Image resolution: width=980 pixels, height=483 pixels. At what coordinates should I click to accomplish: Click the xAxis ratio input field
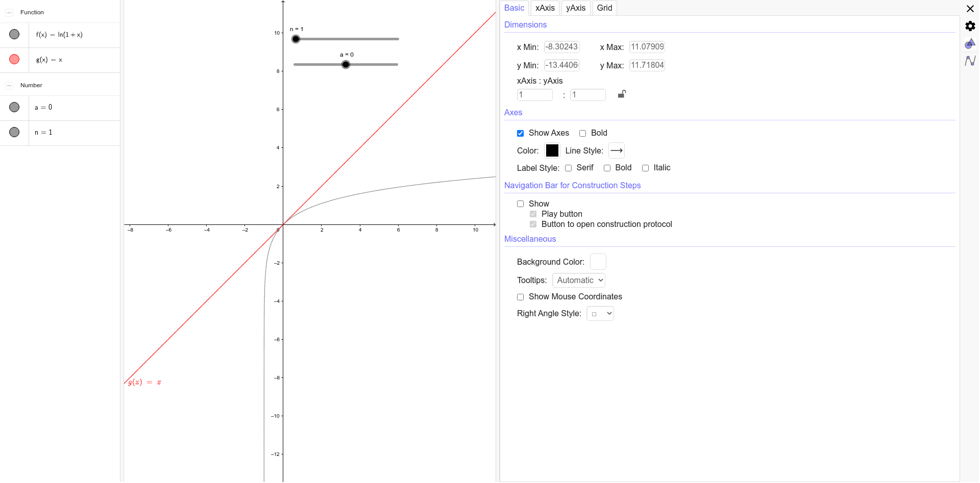535,95
